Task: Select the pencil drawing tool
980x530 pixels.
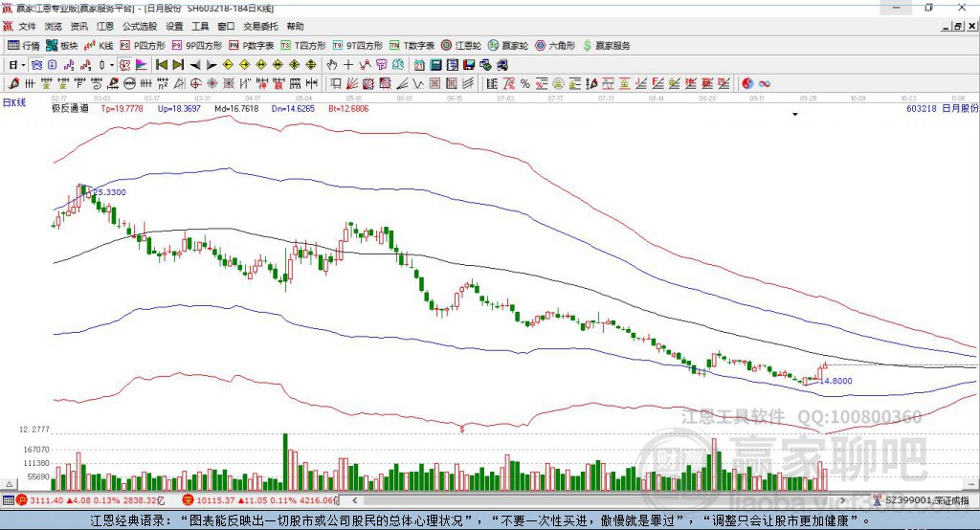Action: tap(13, 83)
